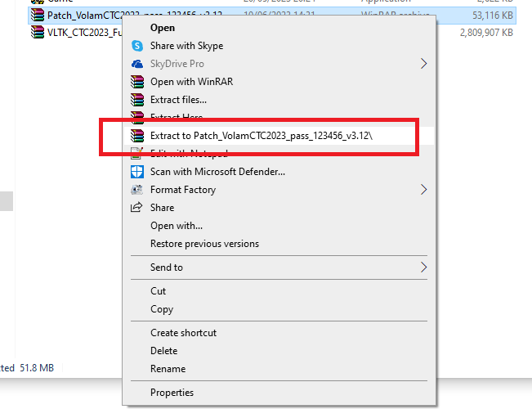Click the Format Factory icon
Screen dimensions: 532x409
(137, 190)
